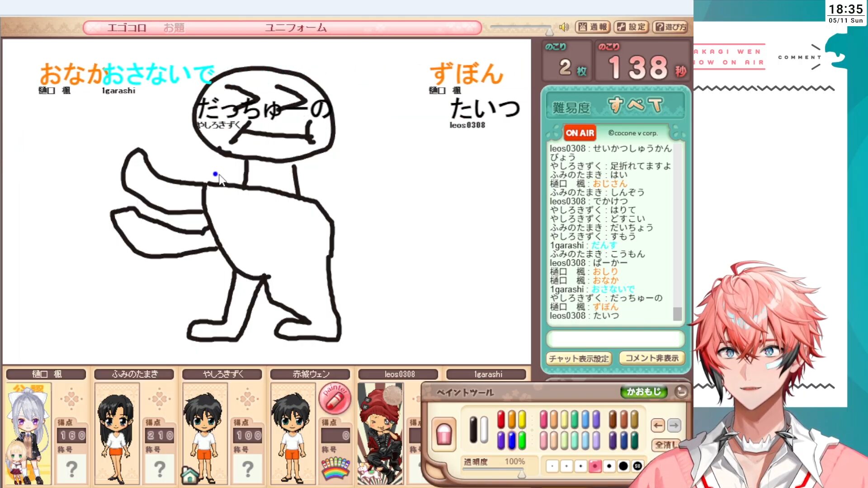Click the rainbow title icon of 赤城ウェン
Image resolution: width=868 pixels, height=488 pixels.
pos(335,468)
